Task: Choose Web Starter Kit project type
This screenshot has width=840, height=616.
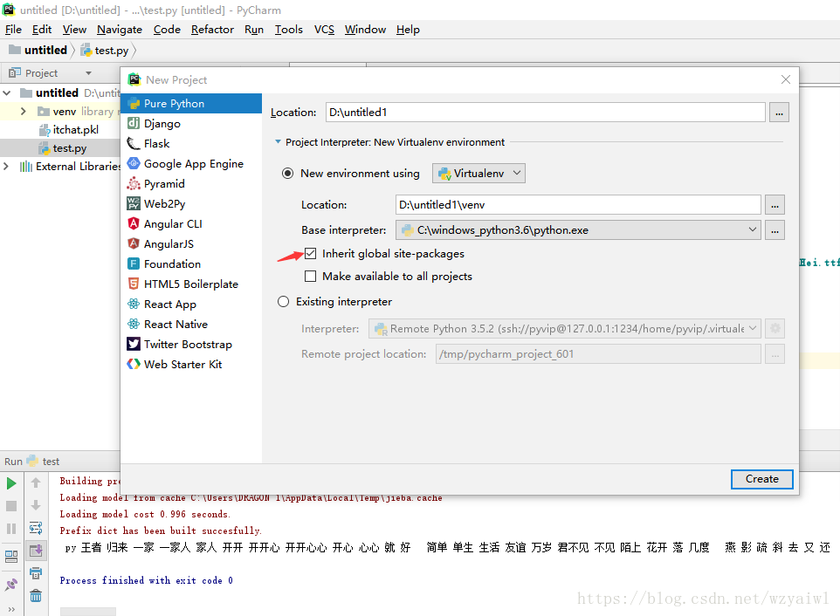Action: tap(191, 365)
